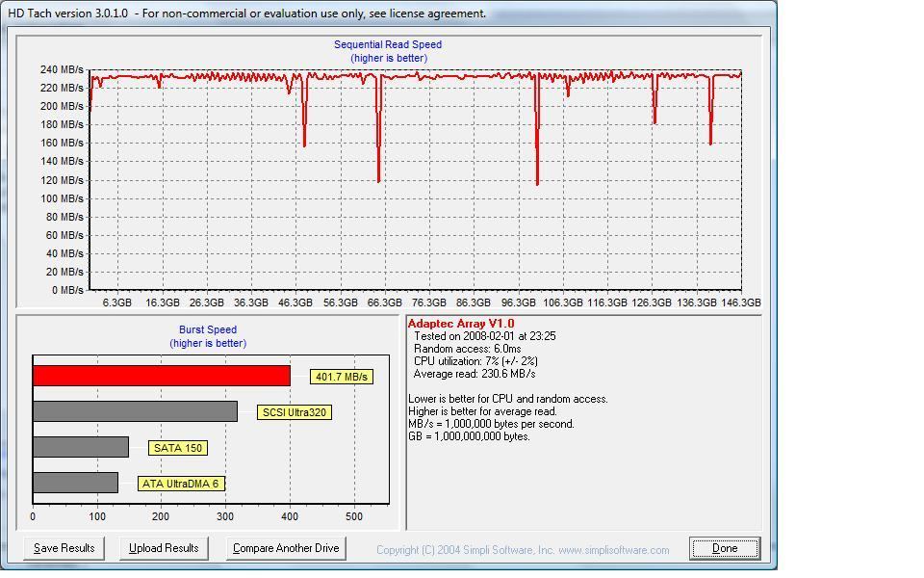This screenshot has width=924, height=578.
Task: Click the 'MB/s = 1,000,000 bytes per second' line
Action: point(491,424)
